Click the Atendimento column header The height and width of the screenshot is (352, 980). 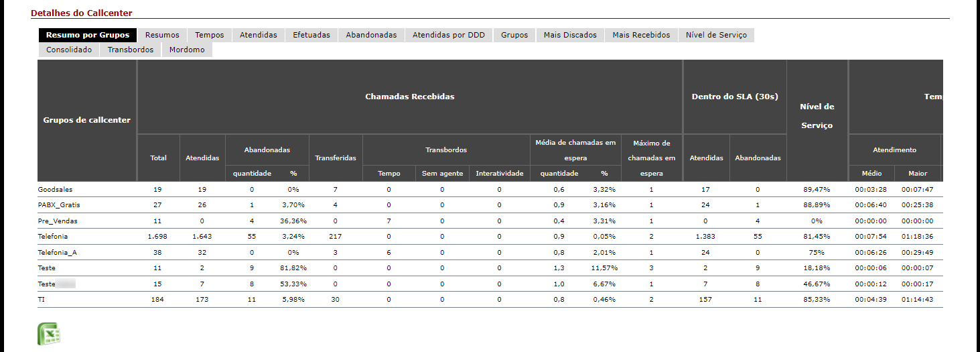pyautogui.click(x=894, y=150)
